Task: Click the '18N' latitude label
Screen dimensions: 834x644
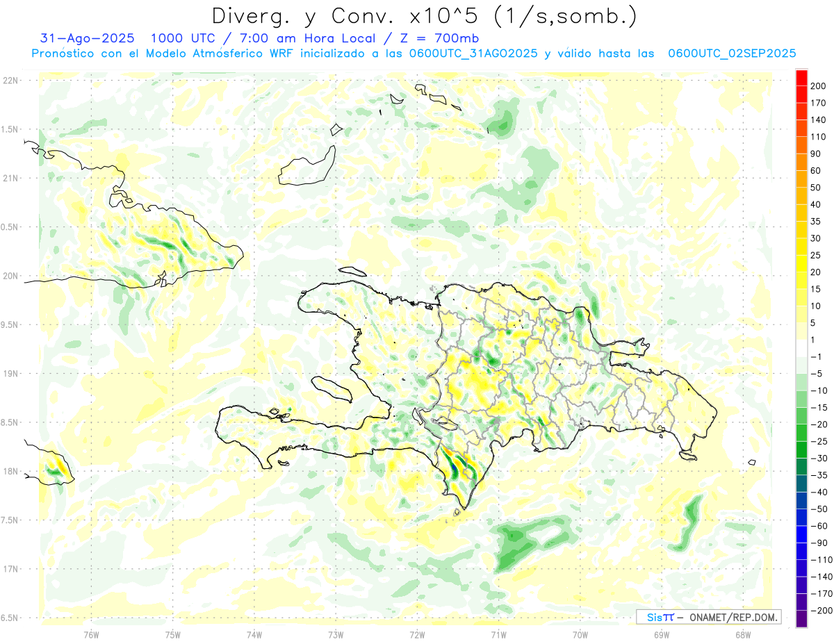Action: (x=10, y=471)
